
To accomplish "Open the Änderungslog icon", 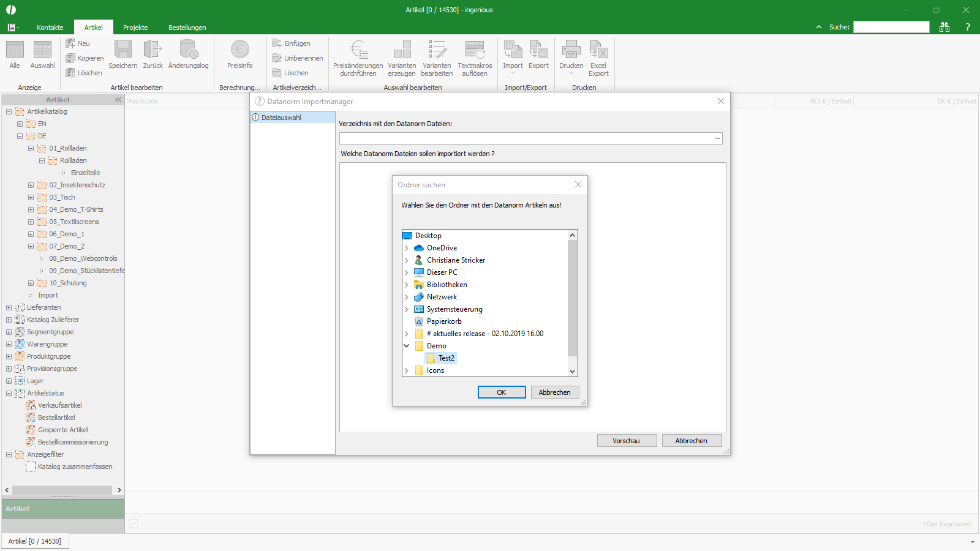I will [x=188, y=50].
